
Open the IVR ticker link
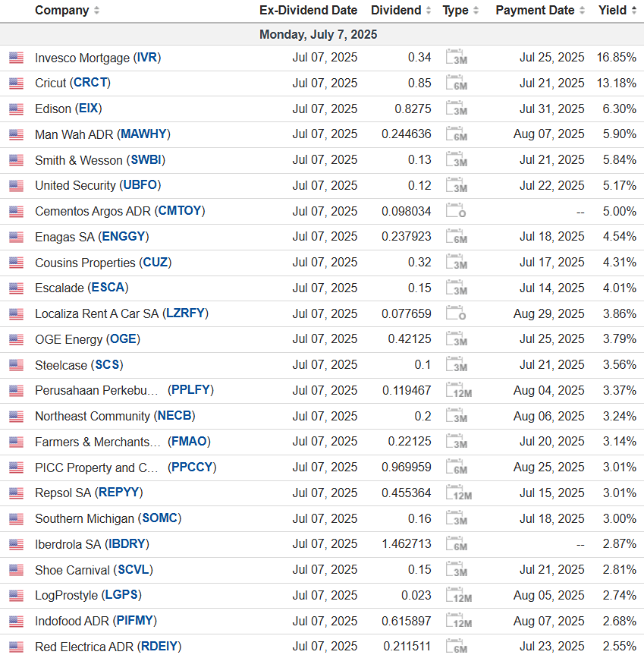click(147, 58)
